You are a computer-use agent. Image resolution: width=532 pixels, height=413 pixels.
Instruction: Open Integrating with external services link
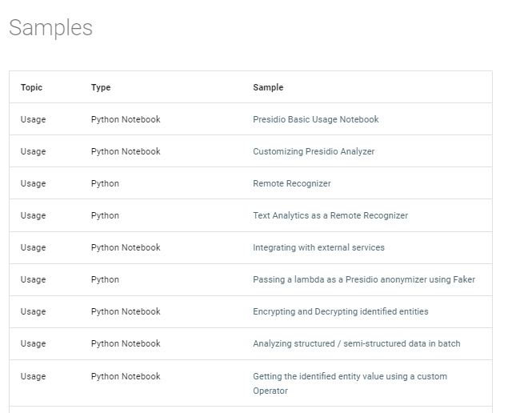coord(318,247)
